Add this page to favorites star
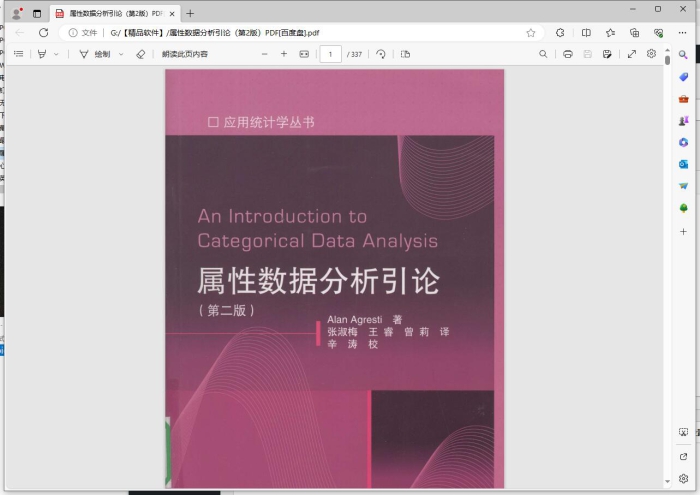 point(530,33)
